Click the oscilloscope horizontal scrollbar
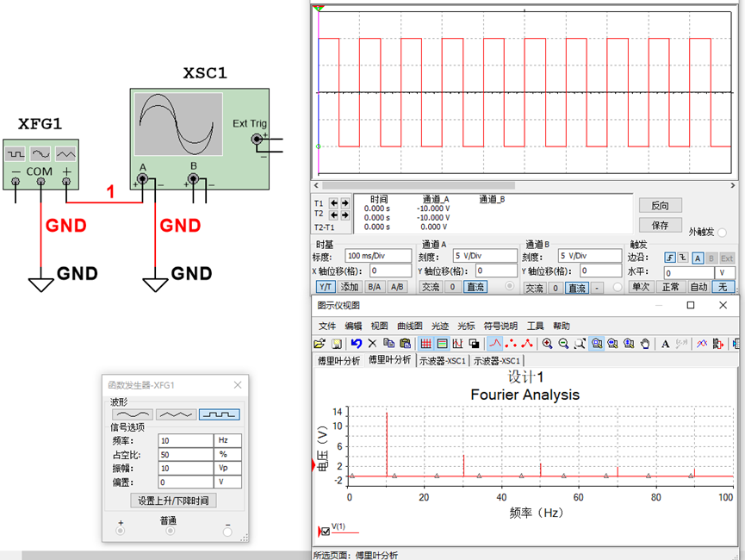Image resolution: width=745 pixels, height=560 pixels. click(525, 185)
